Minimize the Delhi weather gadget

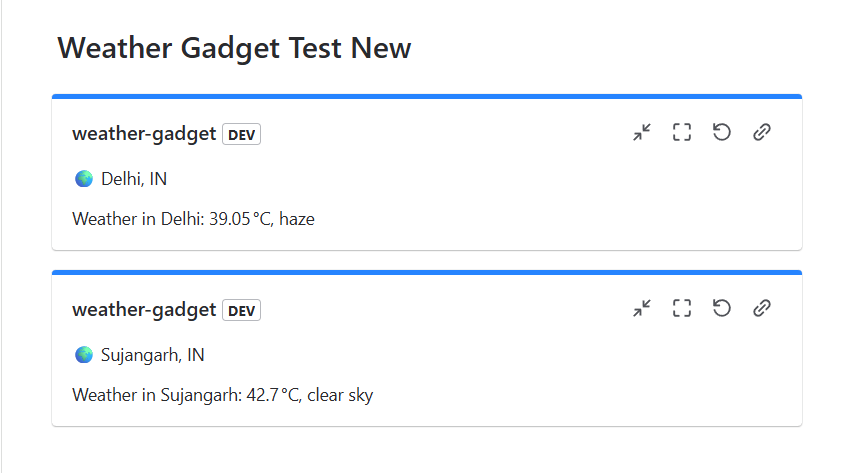(x=642, y=132)
